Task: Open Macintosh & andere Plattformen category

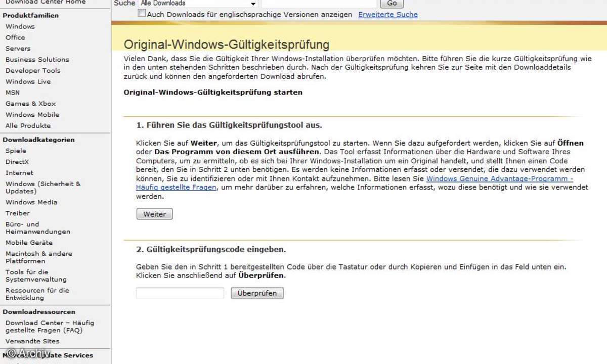Action: click(x=39, y=257)
